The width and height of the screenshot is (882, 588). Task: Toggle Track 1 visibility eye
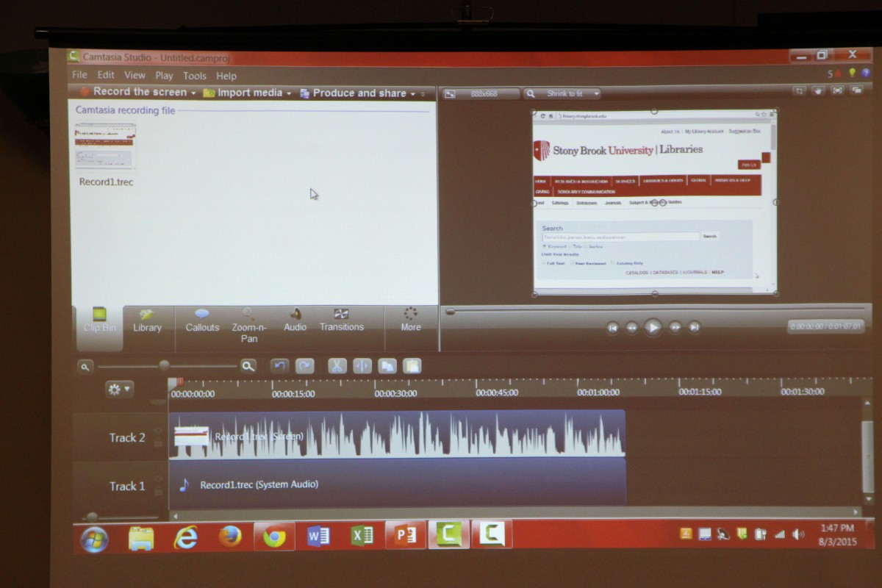coord(157,479)
